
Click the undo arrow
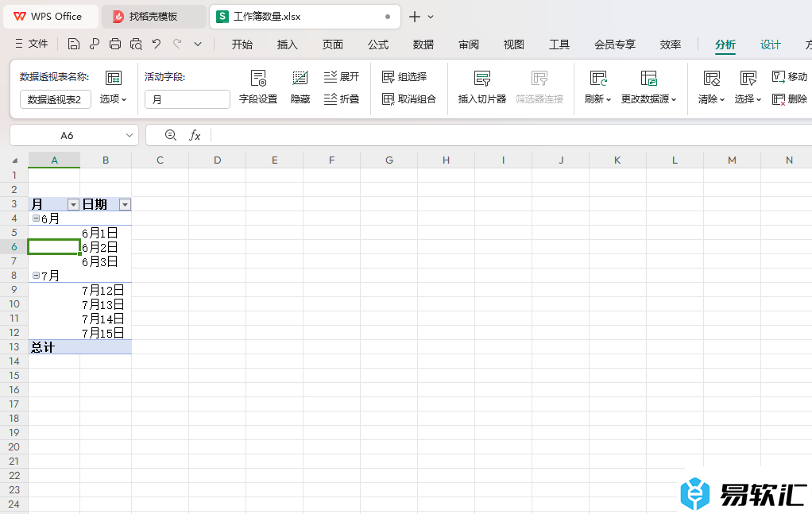(x=157, y=44)
